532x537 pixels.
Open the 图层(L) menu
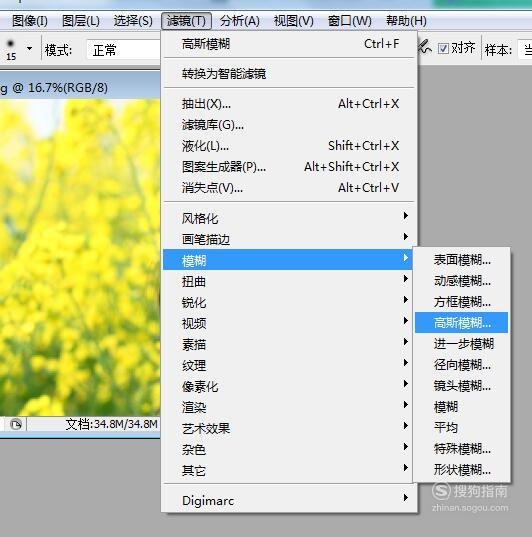click(x=81, y=21)
